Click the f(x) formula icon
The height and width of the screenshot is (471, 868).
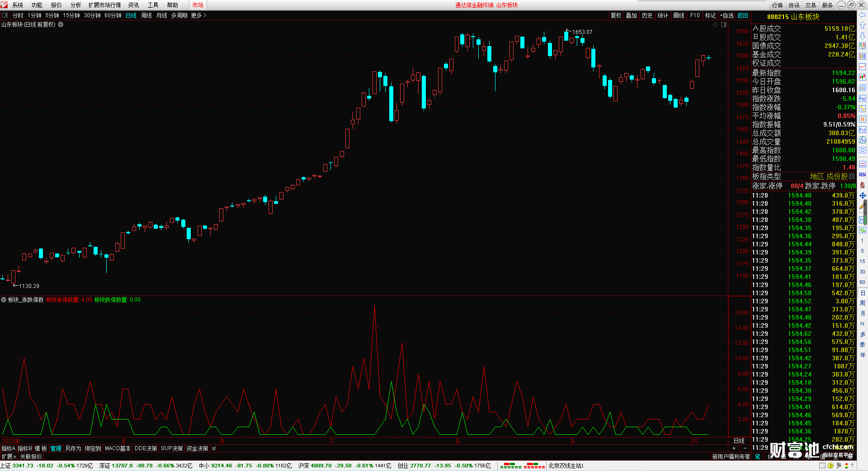click(862, 140)
